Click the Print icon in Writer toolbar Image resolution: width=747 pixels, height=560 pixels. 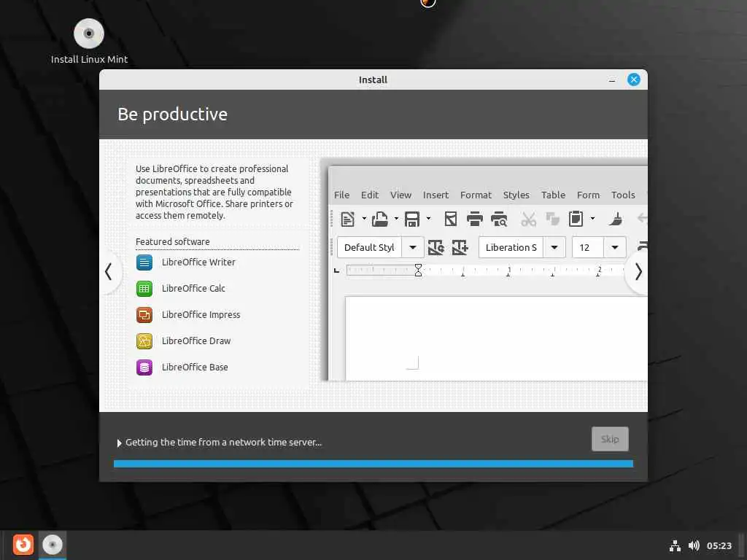click(474, 219)
